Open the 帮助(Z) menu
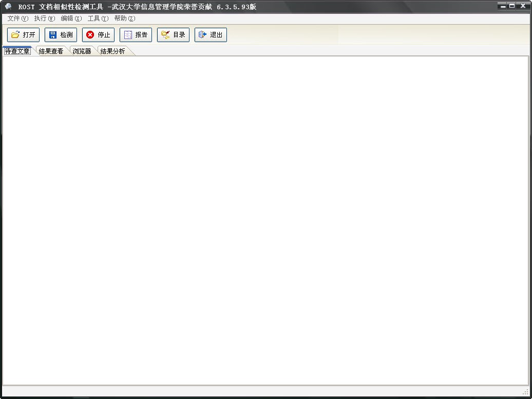 124,18
